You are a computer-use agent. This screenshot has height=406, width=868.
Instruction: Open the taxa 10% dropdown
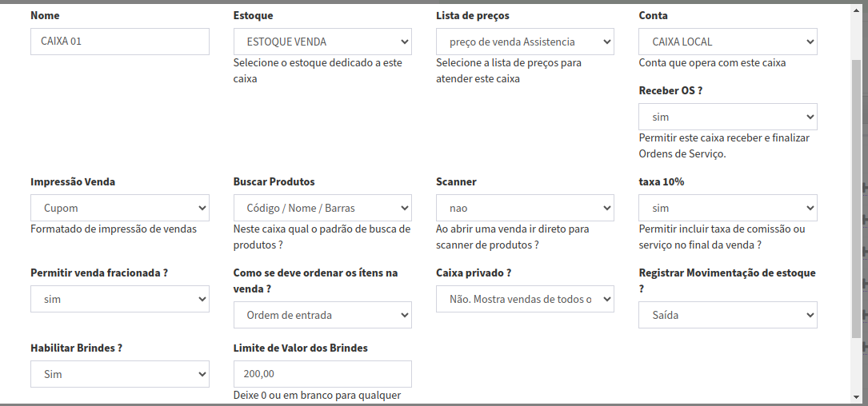(727, 208)
